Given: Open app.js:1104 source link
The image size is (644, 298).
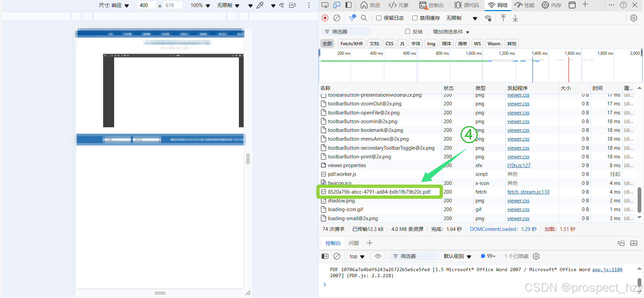Looking at the screenshot, I should pyautogui.click(x=607, y=269).
